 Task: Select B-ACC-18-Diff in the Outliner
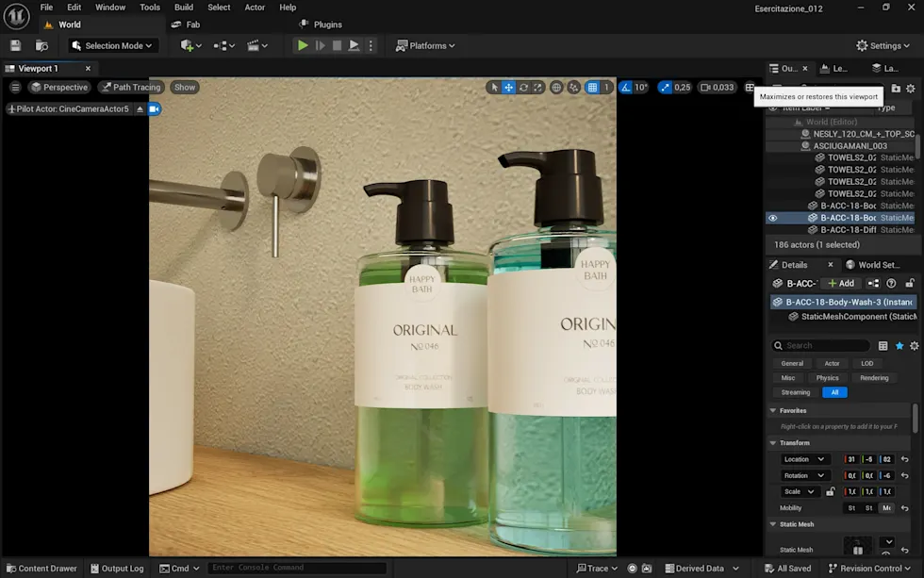(x=848, y=230)
